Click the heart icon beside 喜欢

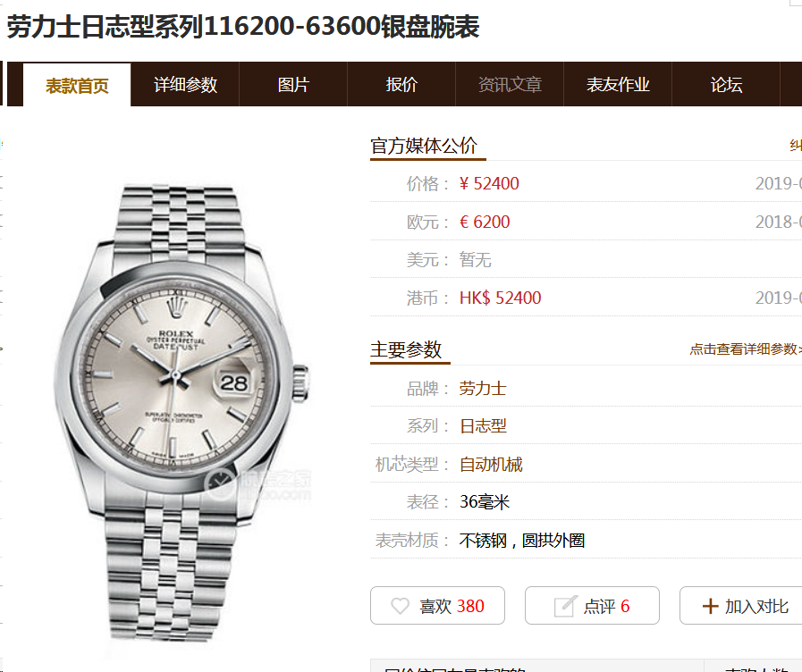[x=400, y=606]
